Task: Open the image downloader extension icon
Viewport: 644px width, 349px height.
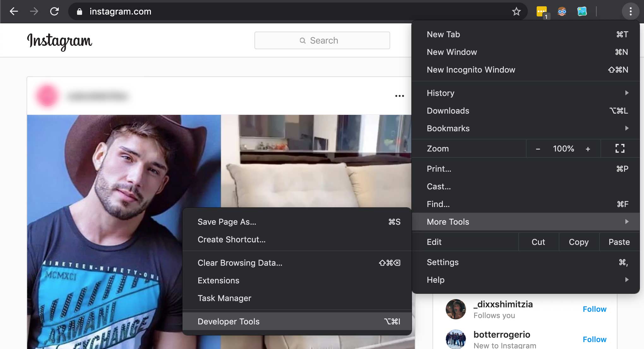Action: point(582,11)
